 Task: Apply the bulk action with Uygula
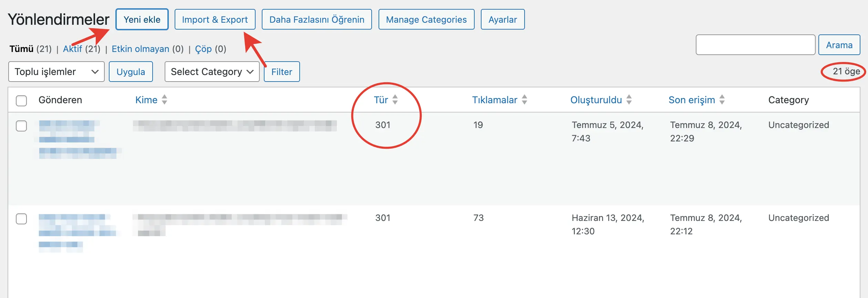point(131,72)
